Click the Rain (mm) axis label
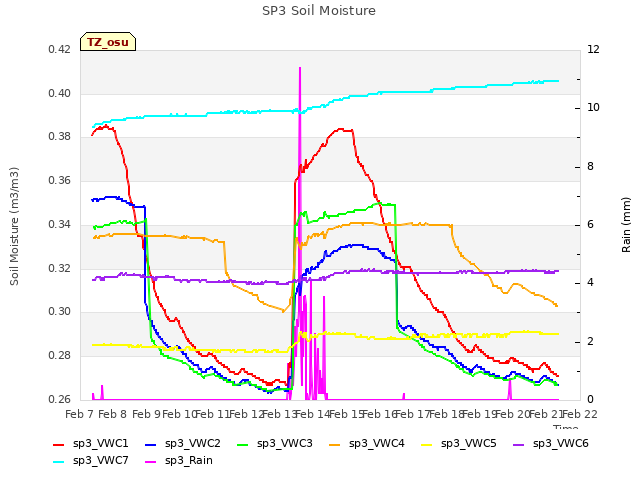The height and width of the screenshot is (480, 640). [x=626, y=225]
